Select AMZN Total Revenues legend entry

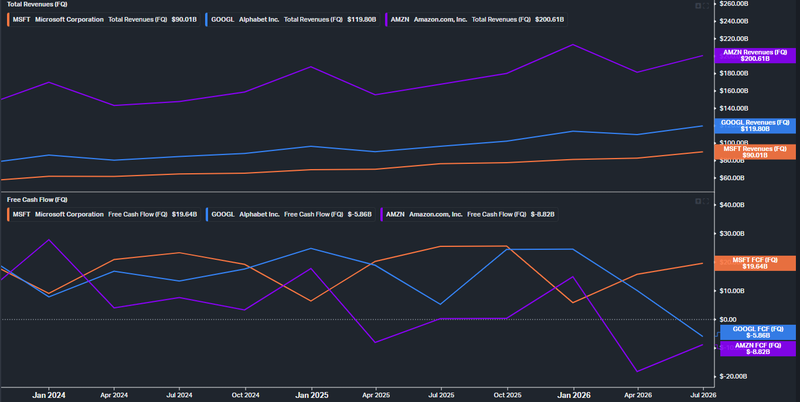click(477, 20)
